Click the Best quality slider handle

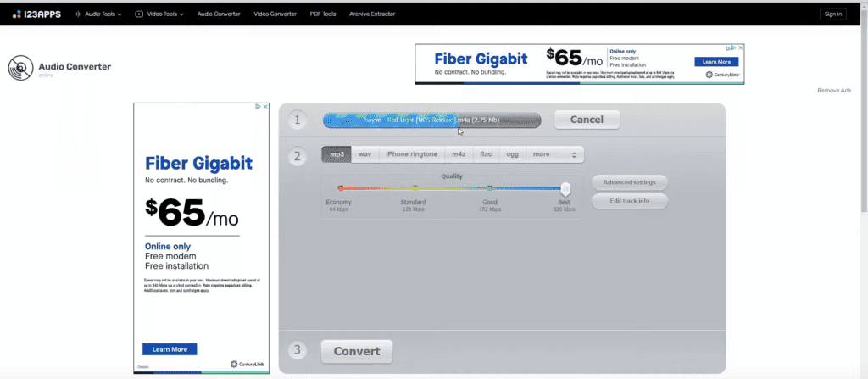565,190
